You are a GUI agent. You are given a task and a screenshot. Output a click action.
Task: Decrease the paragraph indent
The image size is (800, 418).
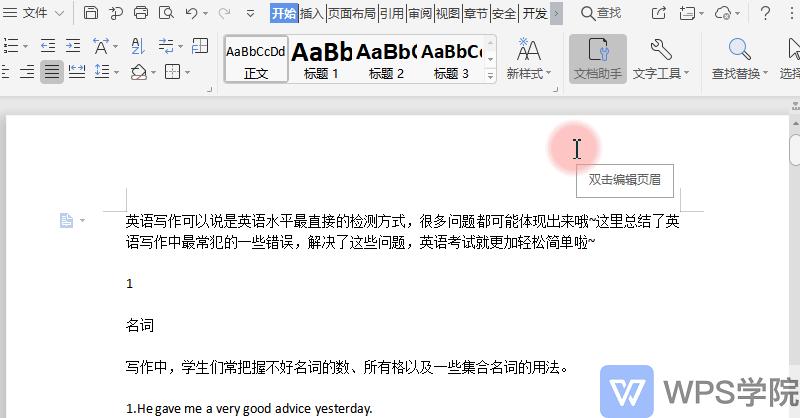47,46
